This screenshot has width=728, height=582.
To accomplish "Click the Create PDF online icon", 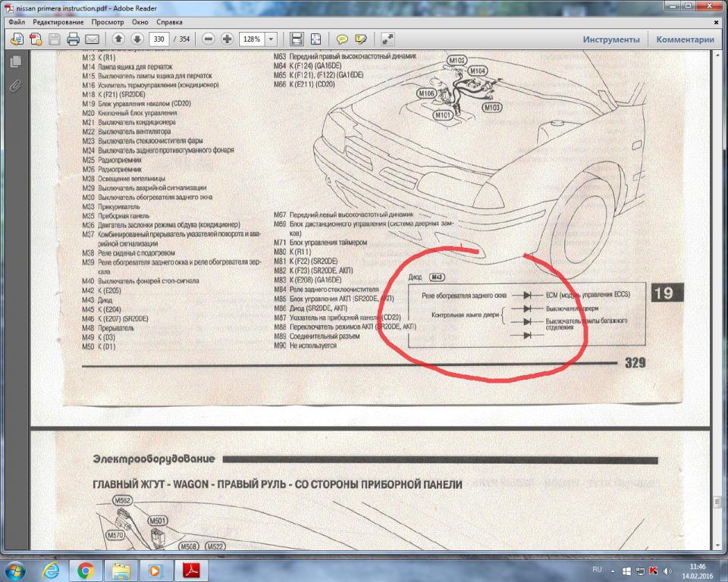I will [x=36, y=39].
